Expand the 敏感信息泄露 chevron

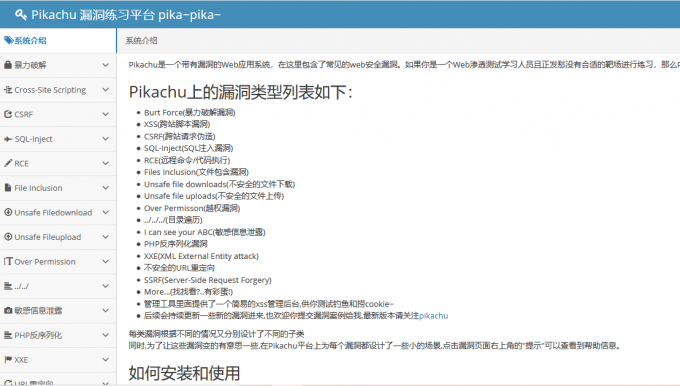pyautogui.click(x=105, y=311)
